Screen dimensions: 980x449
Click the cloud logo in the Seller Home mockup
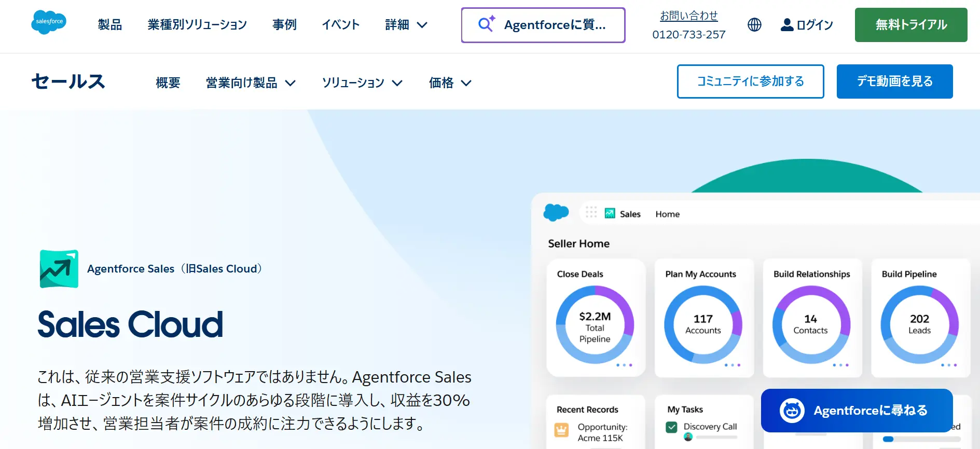click(556, 212)
